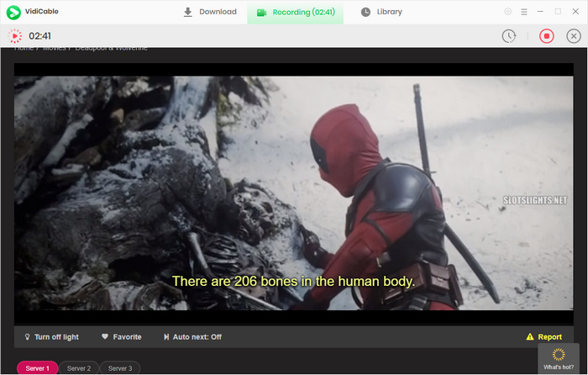Open the Download tab
This screenshot has height=375, width=588.
click(210, 12)
